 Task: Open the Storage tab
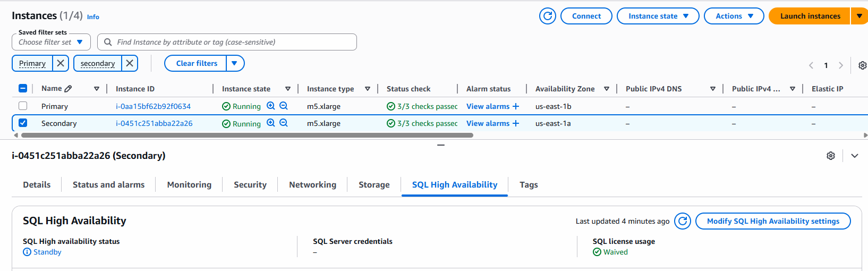coord(374,184)
